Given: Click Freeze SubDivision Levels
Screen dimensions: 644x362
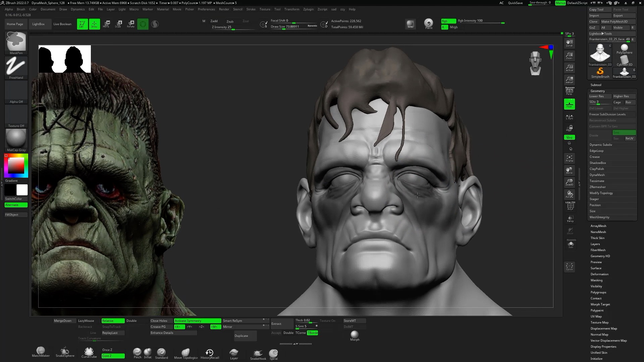Looking at the screenshot, I should [608, 114].
